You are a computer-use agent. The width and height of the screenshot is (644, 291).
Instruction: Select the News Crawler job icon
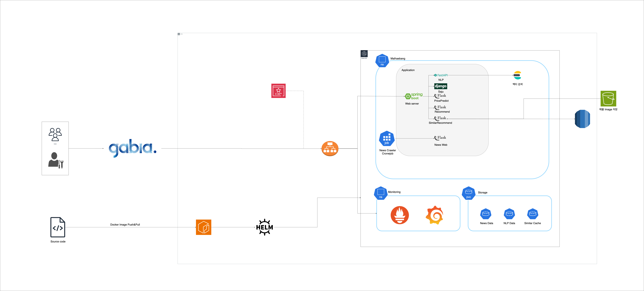387,139
